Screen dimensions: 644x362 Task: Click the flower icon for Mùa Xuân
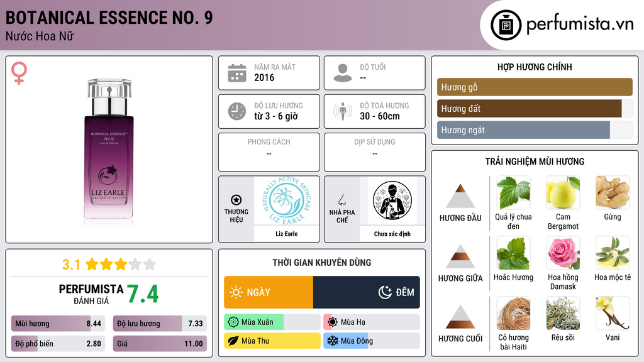point(233,322)
